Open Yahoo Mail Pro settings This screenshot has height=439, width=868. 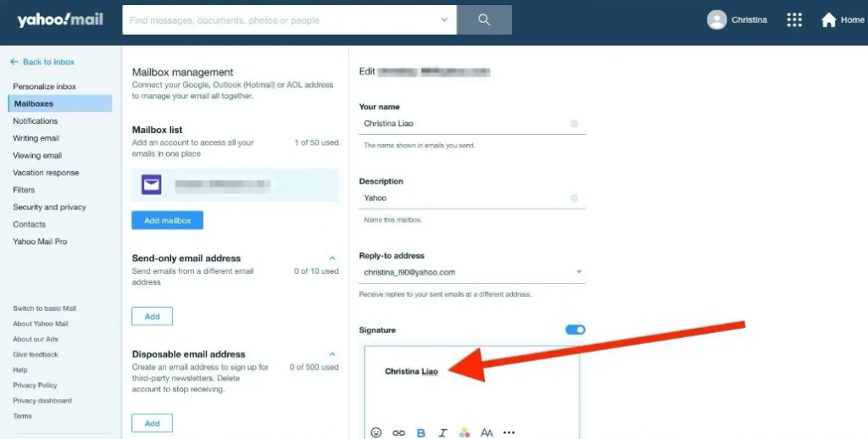point(40,242)
